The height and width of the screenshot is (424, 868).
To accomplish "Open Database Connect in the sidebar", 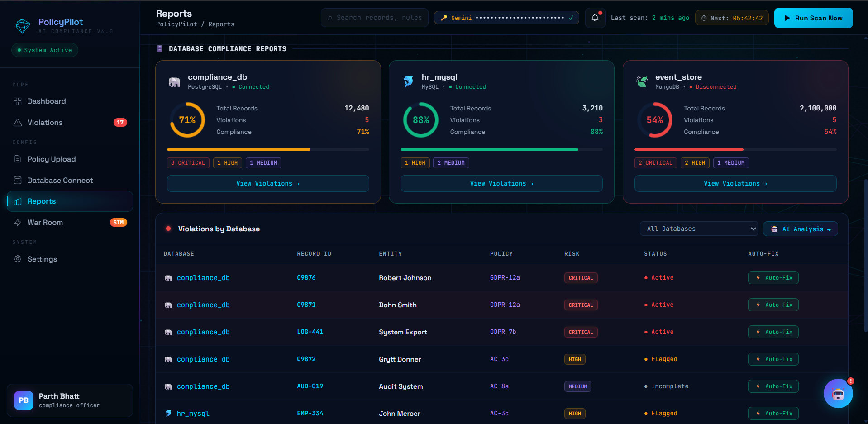I will click(70, 181).
